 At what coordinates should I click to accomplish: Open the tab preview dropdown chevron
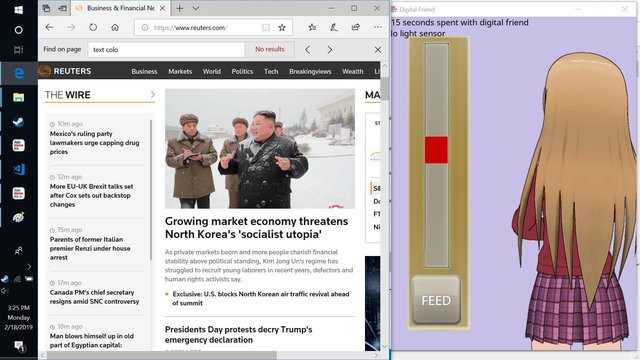tap(196, 8)
